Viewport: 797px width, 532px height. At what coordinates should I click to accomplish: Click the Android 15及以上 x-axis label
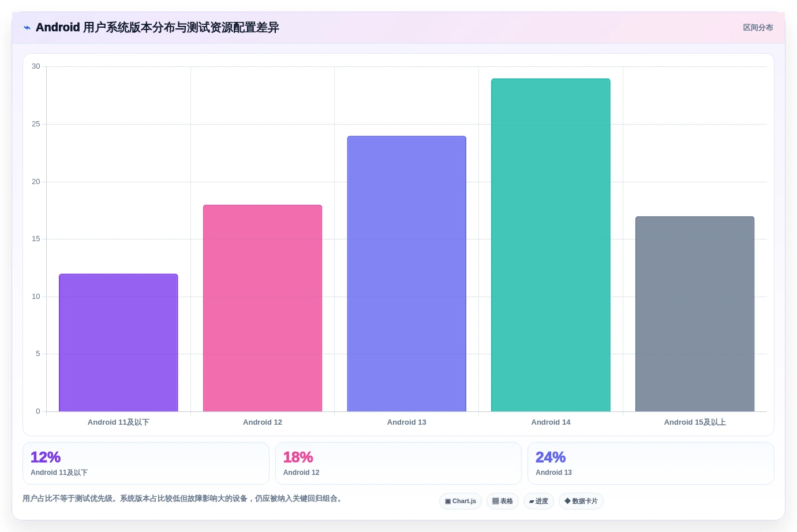(x=695, y=422)
